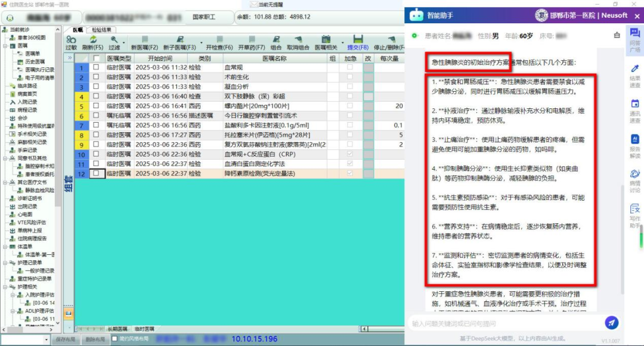This screenshot has width=644, height=346.
Task: Open the layout combo box at bottom left
Action: click(x=26, y=339)
